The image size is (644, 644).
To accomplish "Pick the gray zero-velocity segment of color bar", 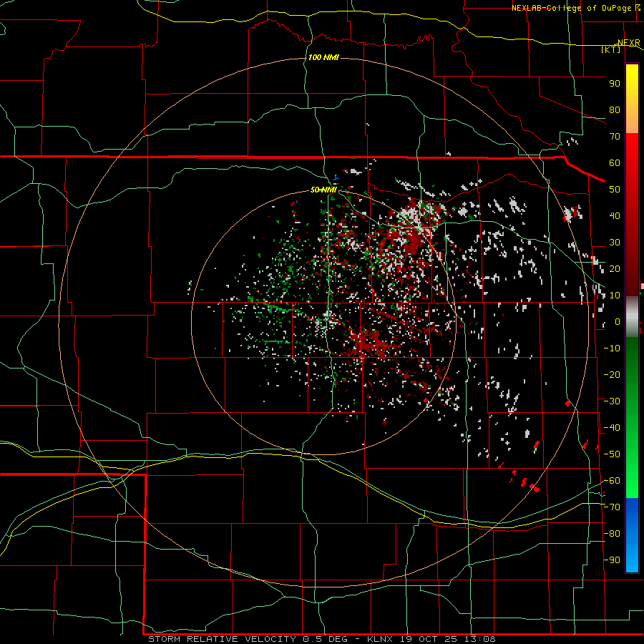I will (x=632, y=317).
